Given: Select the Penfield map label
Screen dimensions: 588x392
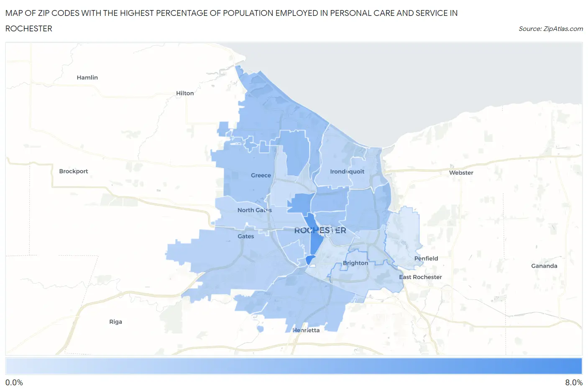Looking at the screenshot, I should coord(426,259).
